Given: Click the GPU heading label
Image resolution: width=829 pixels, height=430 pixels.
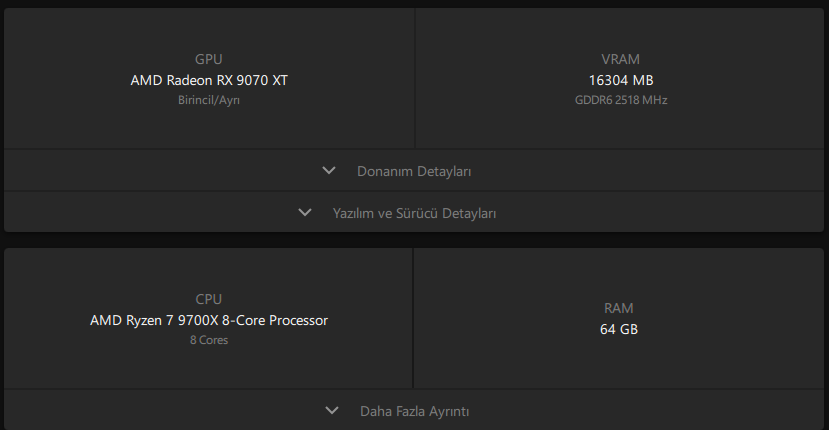Looking at the screenshot, I should [x=209, y=59].
